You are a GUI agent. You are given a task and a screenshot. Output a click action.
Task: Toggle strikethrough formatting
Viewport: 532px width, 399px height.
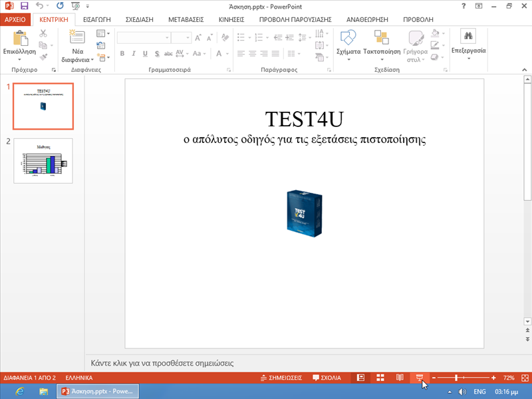(x=168, y=53)
